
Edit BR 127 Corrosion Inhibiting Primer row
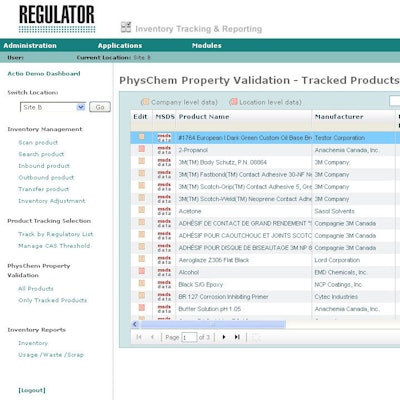point(142,295)
